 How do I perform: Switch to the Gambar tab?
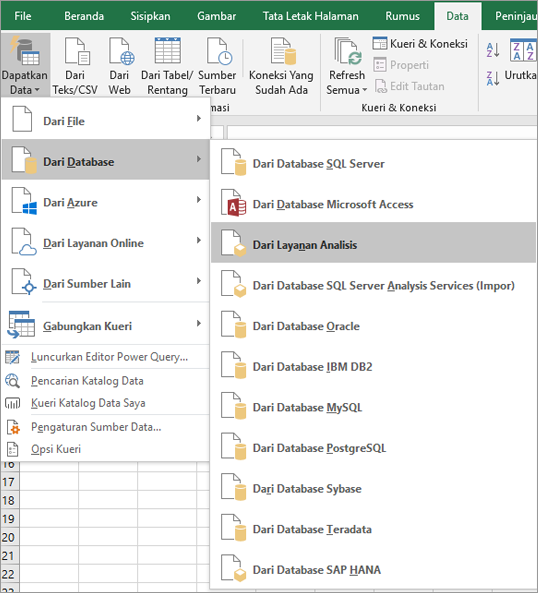pyautogui.click(x=217, y=16)
